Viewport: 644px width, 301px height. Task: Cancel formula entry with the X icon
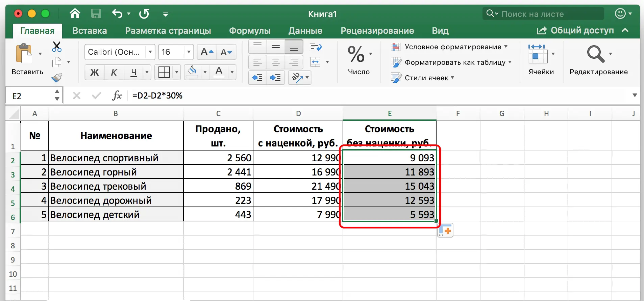(x=77, y=96)
